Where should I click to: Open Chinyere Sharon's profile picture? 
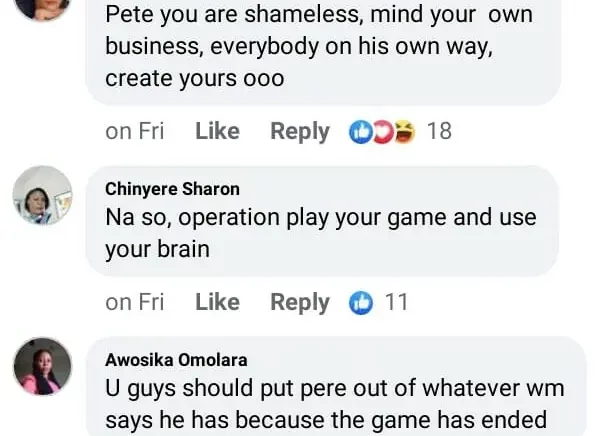(x=42, y=196)
